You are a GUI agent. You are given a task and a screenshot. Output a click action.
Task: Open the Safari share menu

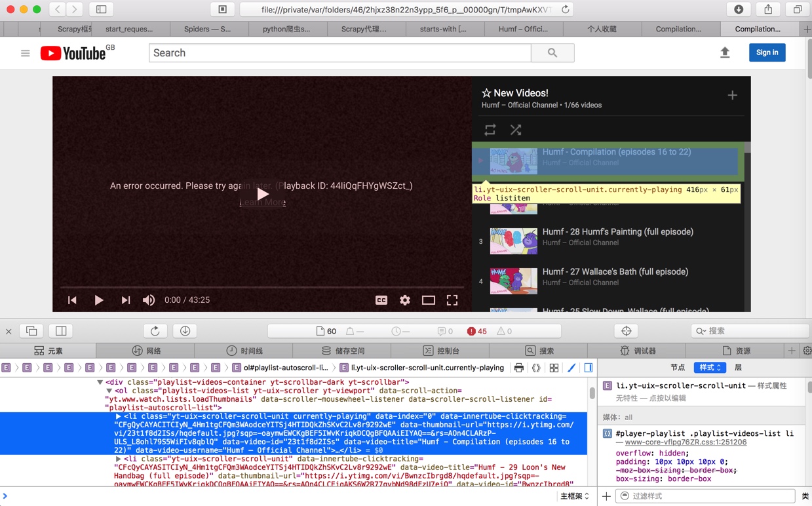[x=768, y=9]
